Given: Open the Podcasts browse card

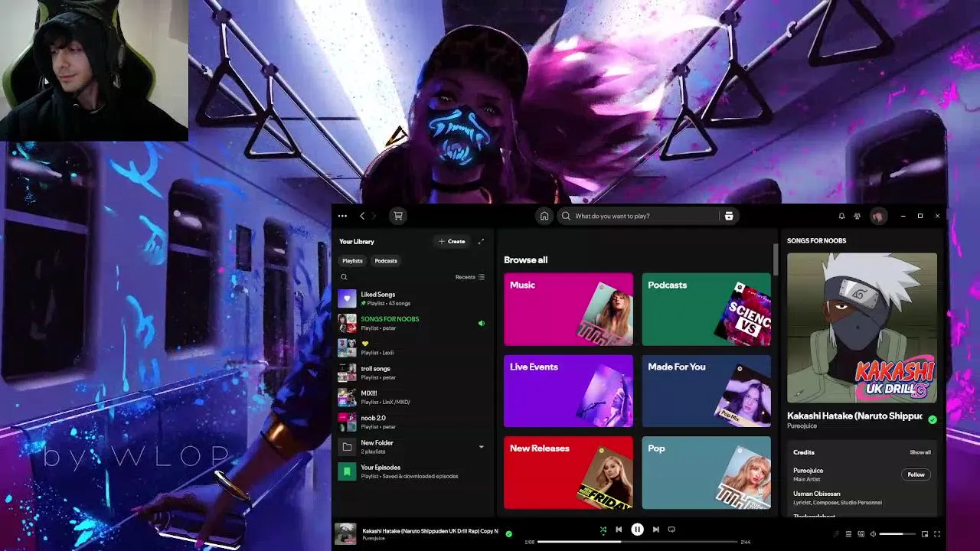Looking at the screenshot, I should [x=706, y=309].
